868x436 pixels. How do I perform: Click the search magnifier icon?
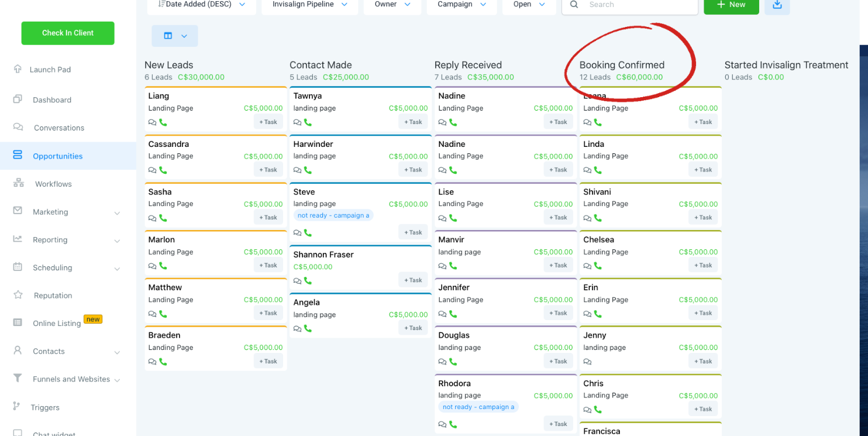[x=574, y=5]
